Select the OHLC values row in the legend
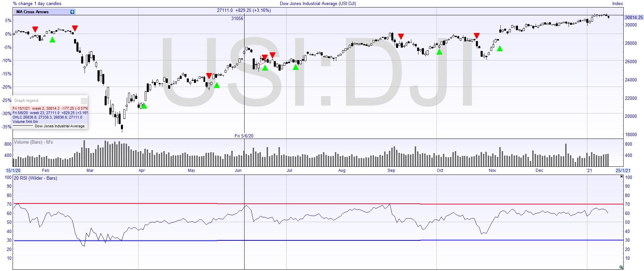644x271 pixels. (x=50, y=117)
